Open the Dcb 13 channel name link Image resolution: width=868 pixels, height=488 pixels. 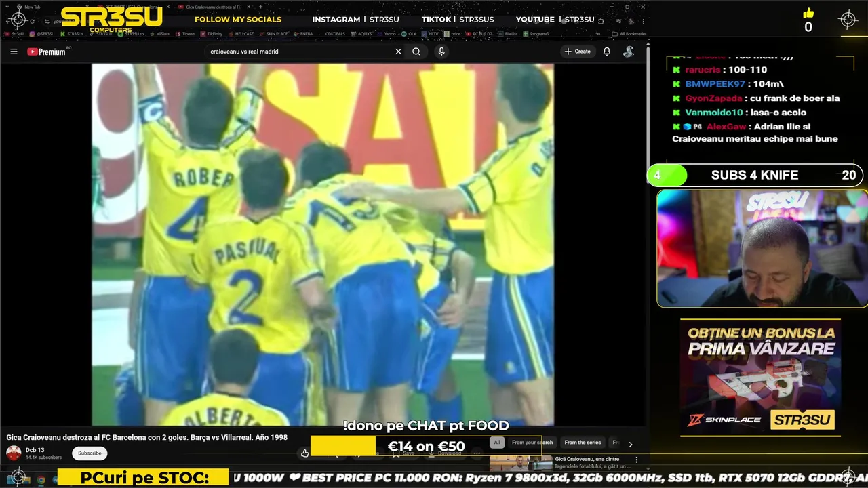35,450
